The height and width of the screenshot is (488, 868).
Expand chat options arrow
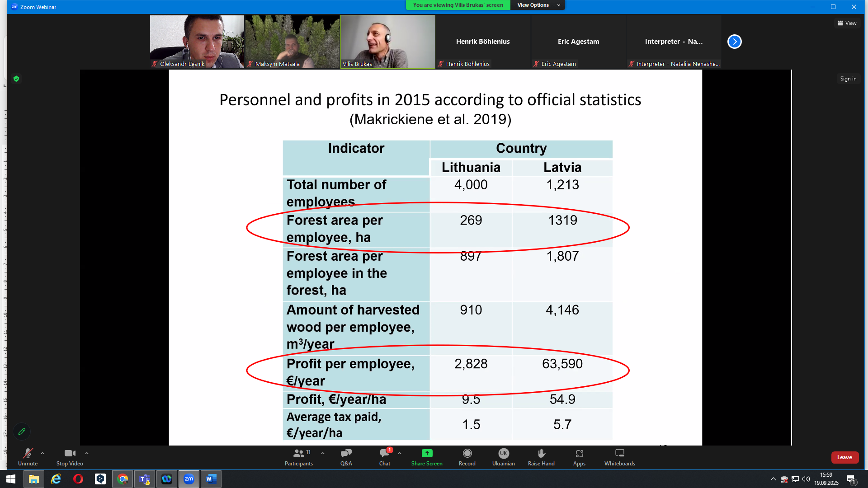point(400,453)
